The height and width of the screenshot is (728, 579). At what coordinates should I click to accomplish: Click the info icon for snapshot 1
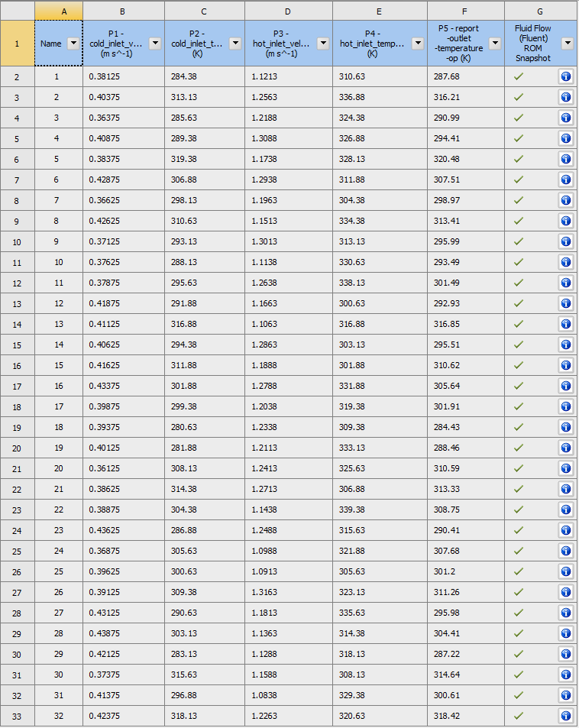(565, 76)
